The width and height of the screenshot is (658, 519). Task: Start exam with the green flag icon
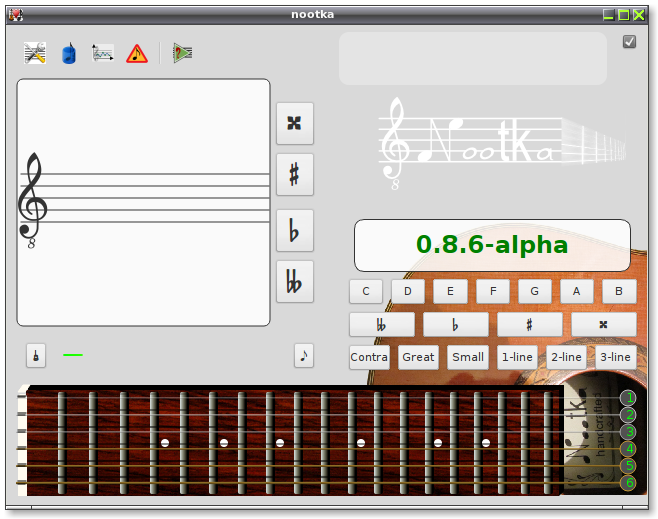coord(182,53)
